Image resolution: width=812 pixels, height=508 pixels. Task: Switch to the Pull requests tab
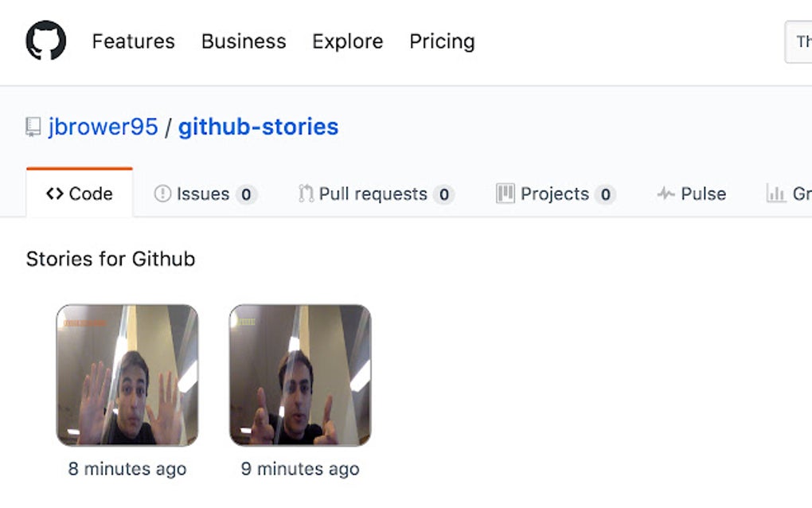point(374,193)
